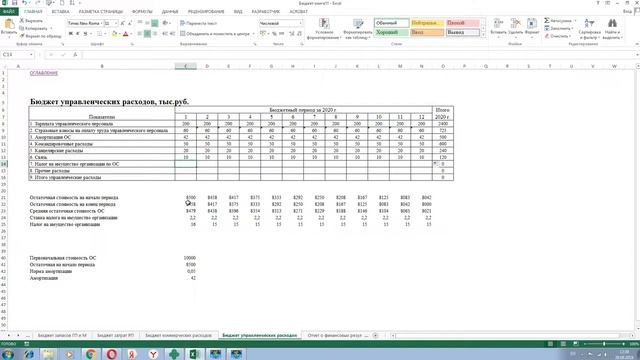The width and height of the screenshot is (640, 360).
Task: Open the number format dropdown Числовой
Action: pos(300,23)
